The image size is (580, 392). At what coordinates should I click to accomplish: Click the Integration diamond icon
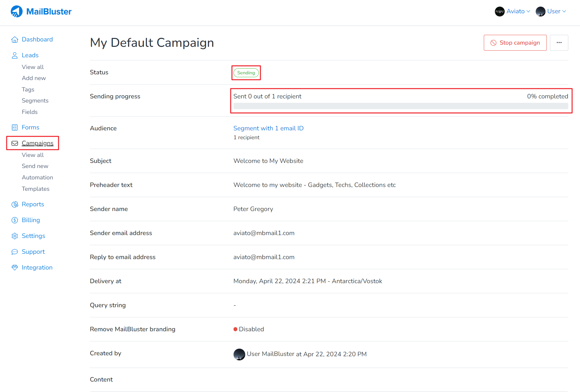(x=15, y=268)
